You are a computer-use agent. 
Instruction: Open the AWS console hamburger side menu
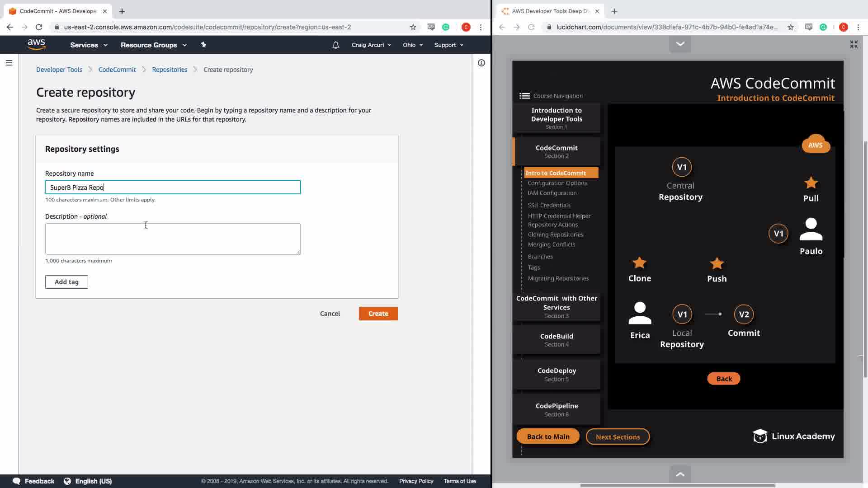tap(9, 63)
